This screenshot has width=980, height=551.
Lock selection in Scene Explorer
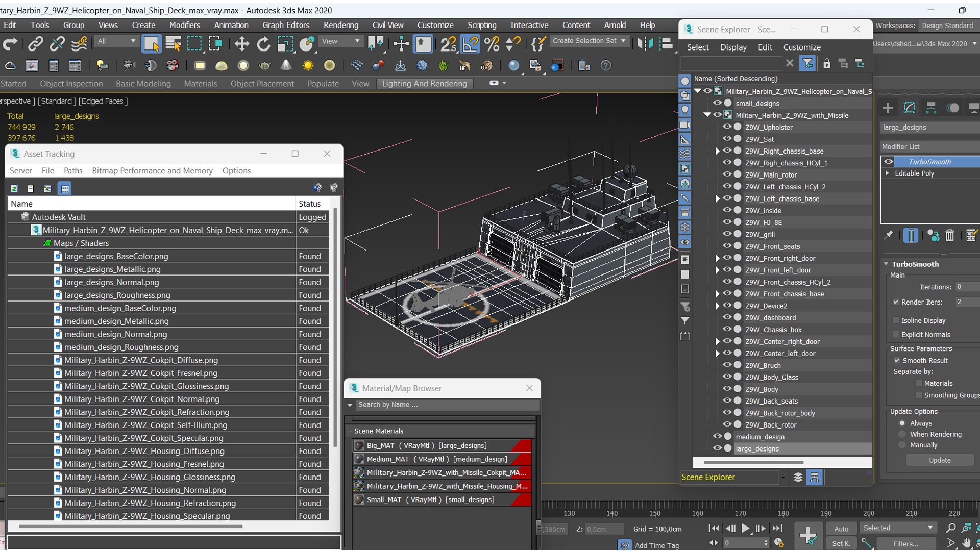tap(826, 63)
